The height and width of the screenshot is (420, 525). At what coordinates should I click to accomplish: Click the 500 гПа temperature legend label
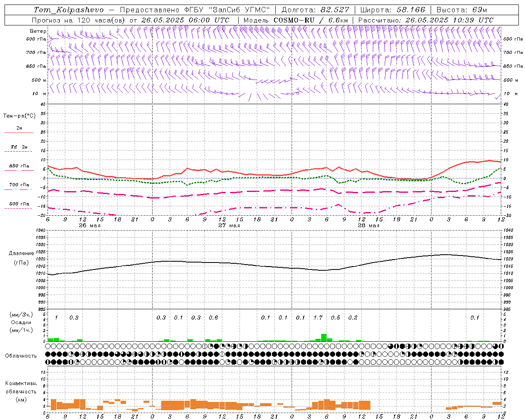(19, 204)
